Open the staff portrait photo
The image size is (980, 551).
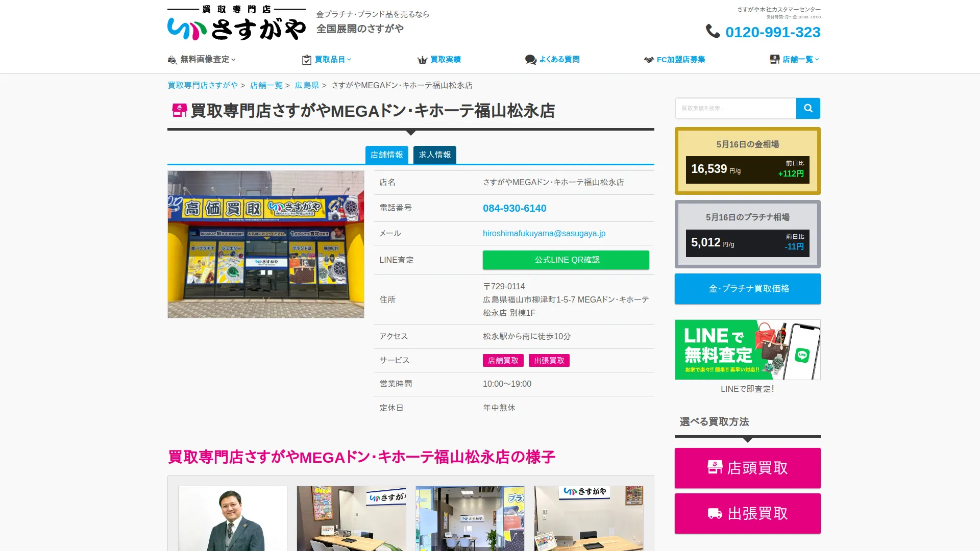(x=233, y=518)
